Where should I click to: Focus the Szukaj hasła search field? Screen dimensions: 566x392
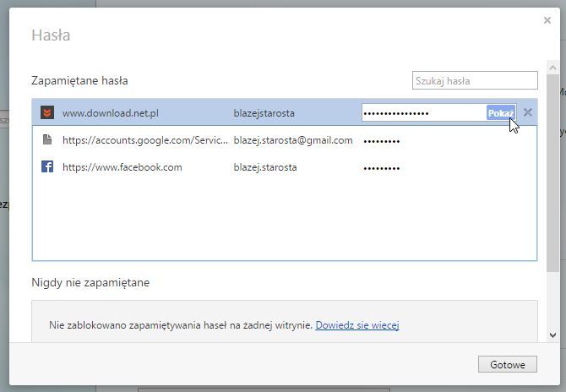point(475,80)
